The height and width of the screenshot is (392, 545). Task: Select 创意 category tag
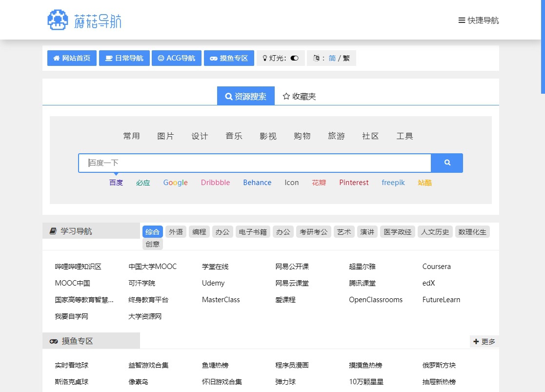(153, 244)
